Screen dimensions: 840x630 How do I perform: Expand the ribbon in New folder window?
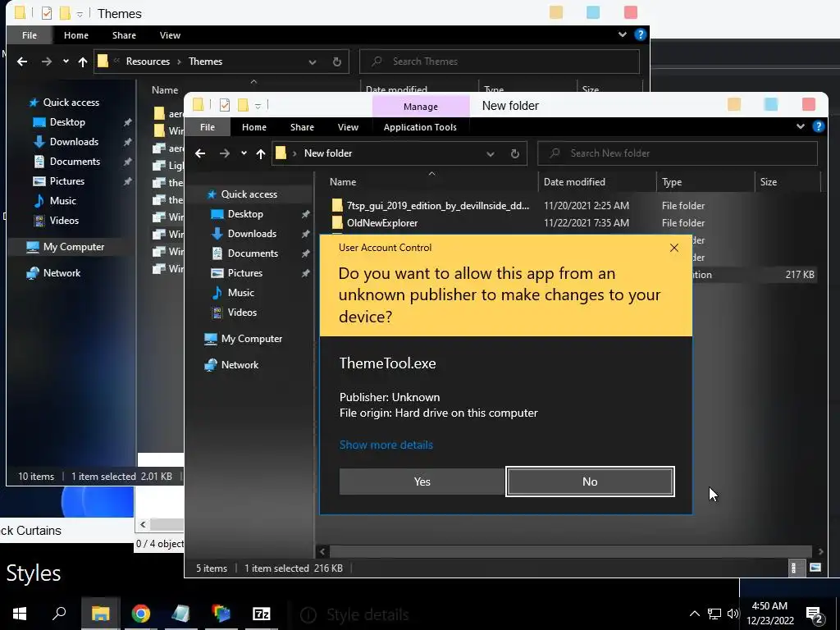[x=801, y=126]
